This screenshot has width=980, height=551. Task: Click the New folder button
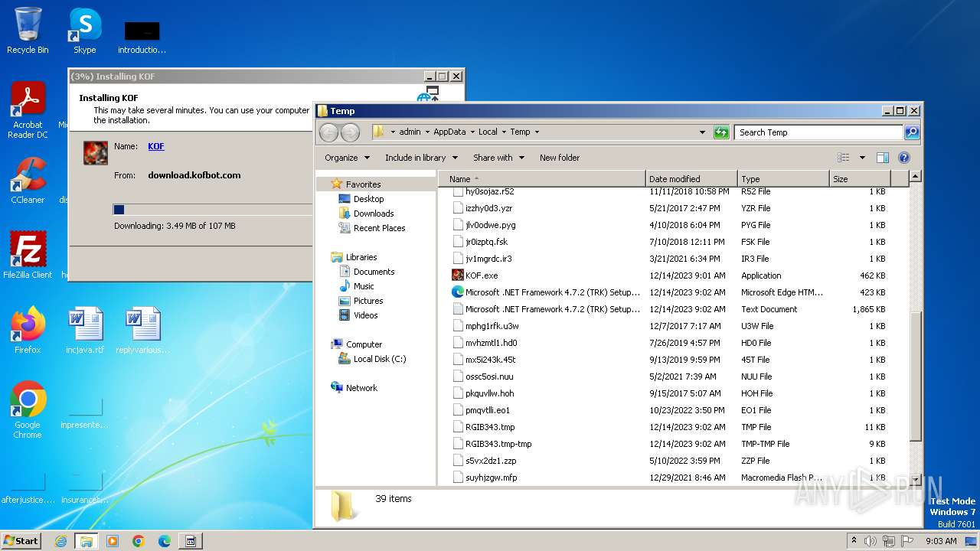coord(560,158)
